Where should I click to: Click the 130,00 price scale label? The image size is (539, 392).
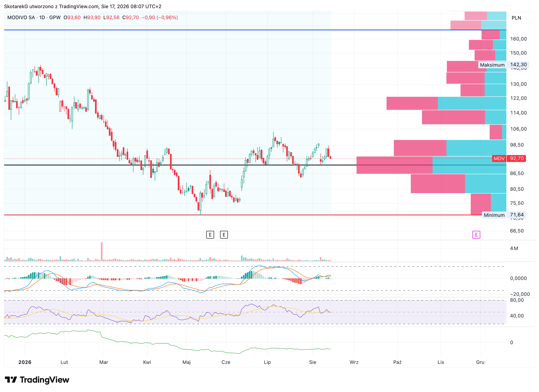[518, 84]
